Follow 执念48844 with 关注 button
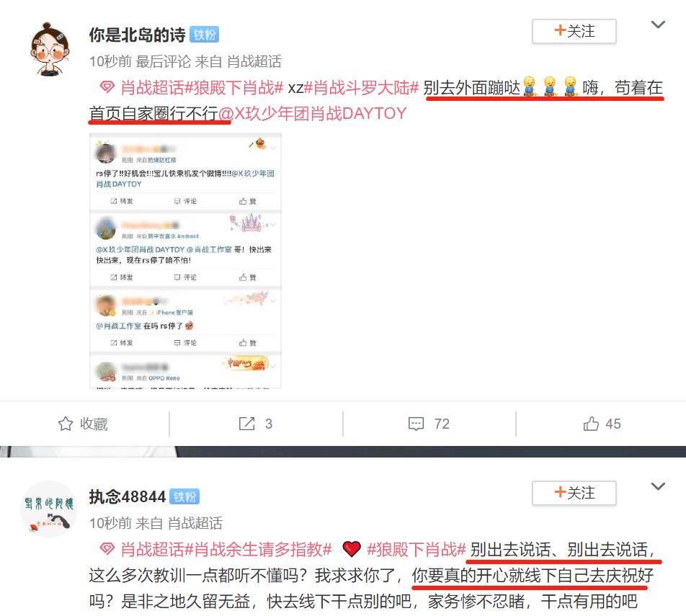686x616 pixels. [574, 493]
